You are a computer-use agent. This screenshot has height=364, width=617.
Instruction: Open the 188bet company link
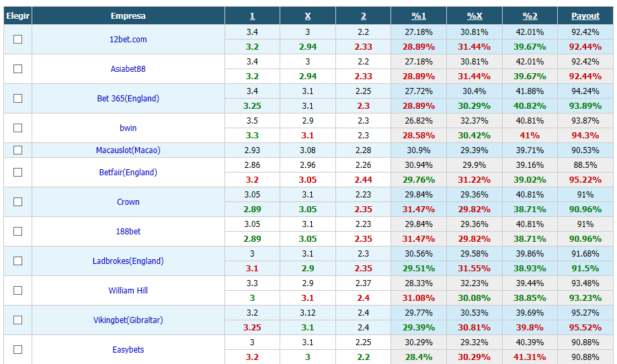tap(128, 231)
